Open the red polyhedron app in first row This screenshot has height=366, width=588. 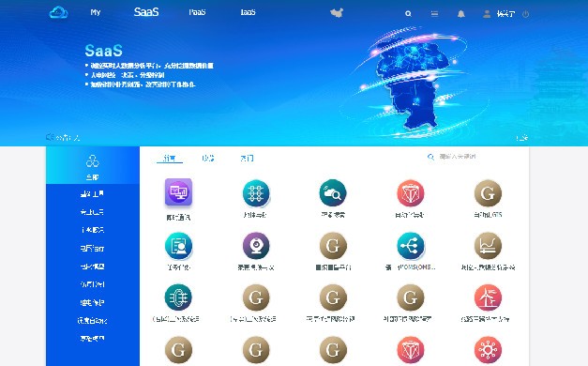point(411,193)
